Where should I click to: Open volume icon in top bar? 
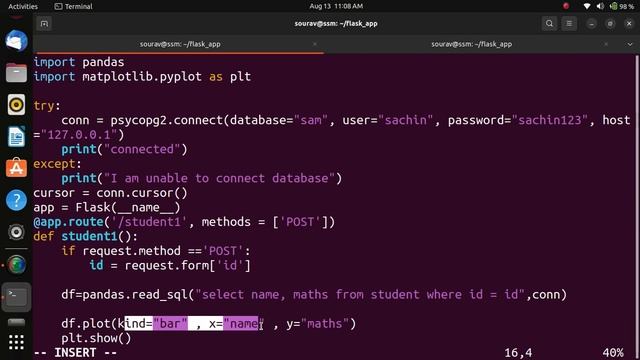click(600, 6)
